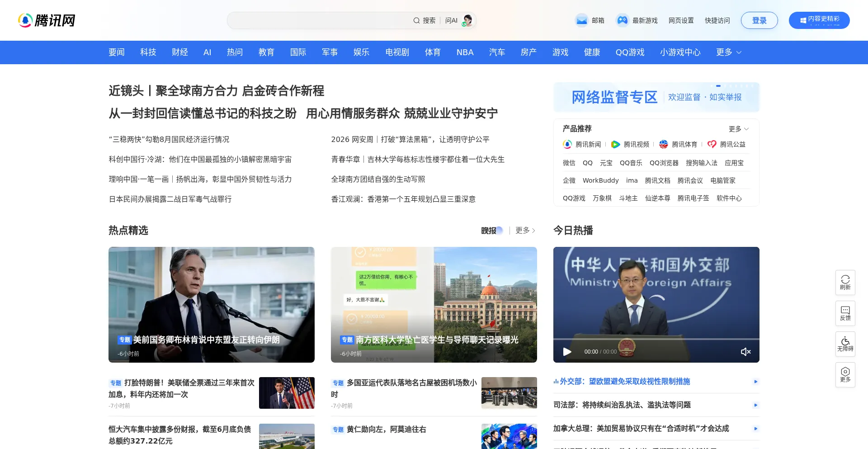Unmute the video with the speaker icon
The image size is (868, 449).
(745, 352)
